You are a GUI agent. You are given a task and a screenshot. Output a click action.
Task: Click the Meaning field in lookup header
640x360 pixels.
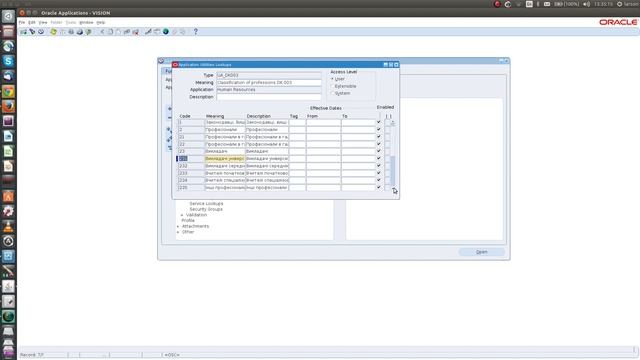click(269, 82)
